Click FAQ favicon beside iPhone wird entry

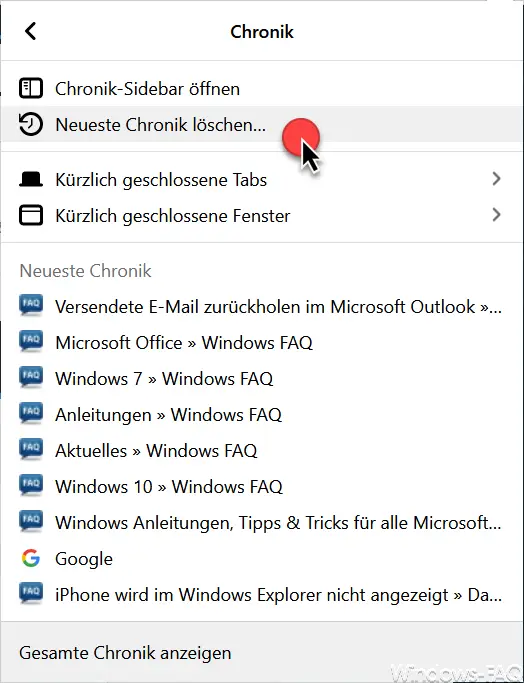point(31,594)
